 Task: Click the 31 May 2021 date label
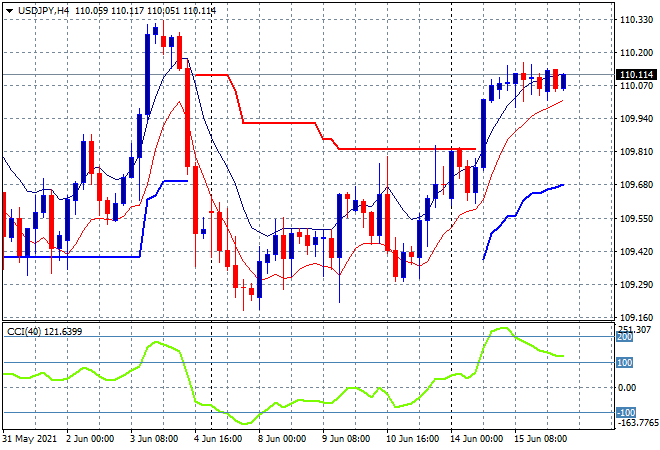pos(29,439)
